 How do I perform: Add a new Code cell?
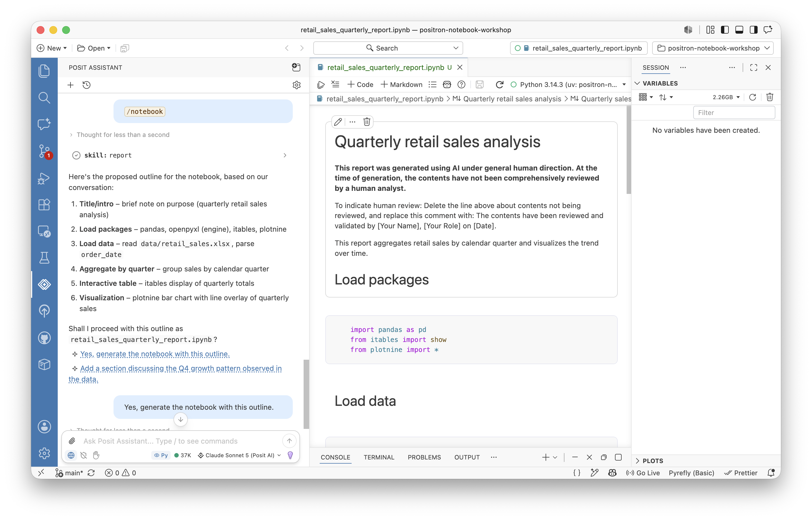tap(360, 85)
